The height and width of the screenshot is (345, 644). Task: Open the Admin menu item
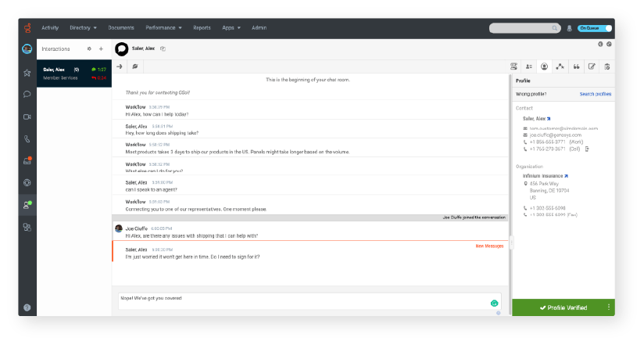point(259,27)
